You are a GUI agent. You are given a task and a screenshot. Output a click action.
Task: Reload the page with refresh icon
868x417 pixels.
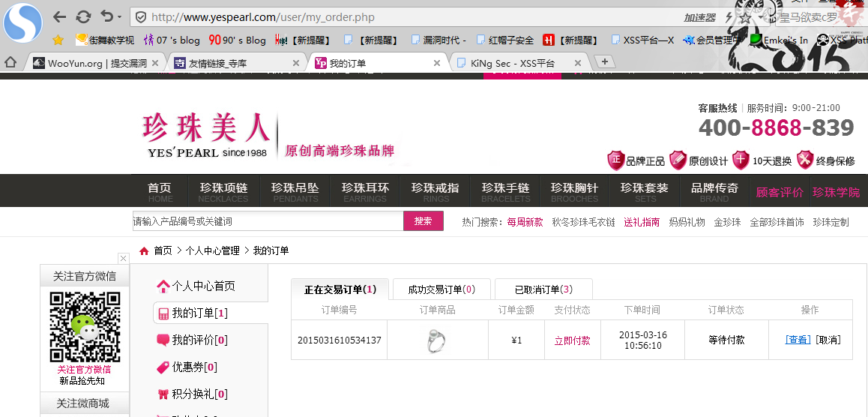[83, 17]
